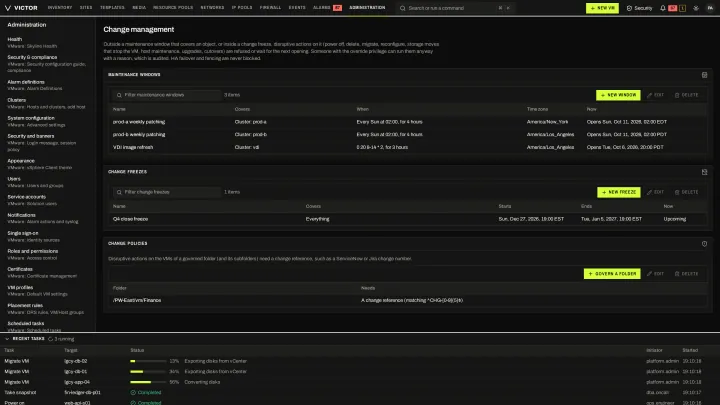Open the Firewall menu

[270, 8]
